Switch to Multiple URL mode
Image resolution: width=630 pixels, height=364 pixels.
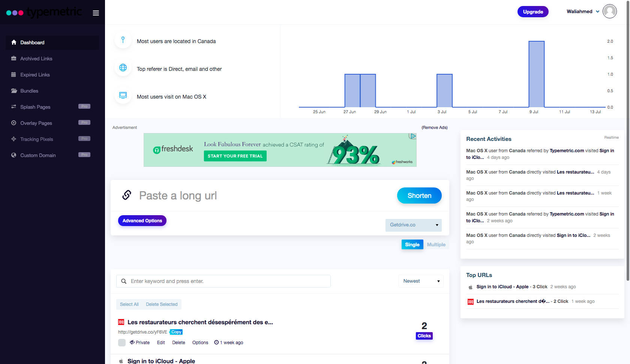tap(436, 244)
